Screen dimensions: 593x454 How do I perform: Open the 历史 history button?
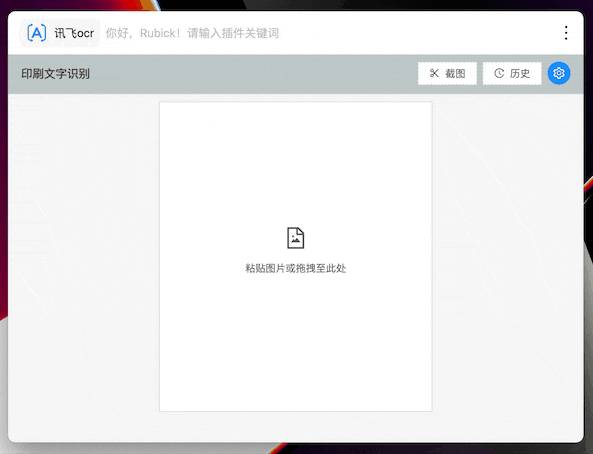click(512, 73)
